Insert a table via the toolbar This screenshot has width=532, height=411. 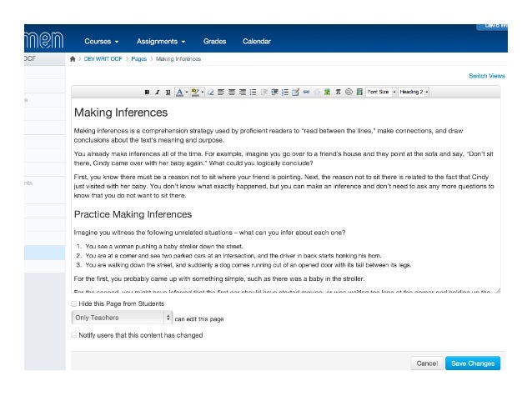[x=295, y=92]
